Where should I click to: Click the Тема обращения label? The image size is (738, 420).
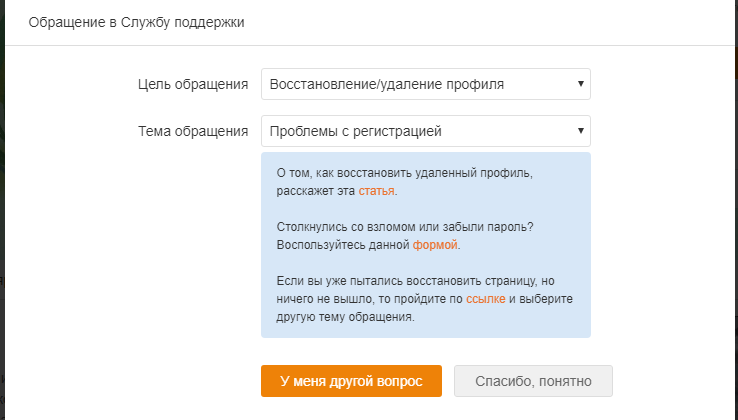coord(193,131)
